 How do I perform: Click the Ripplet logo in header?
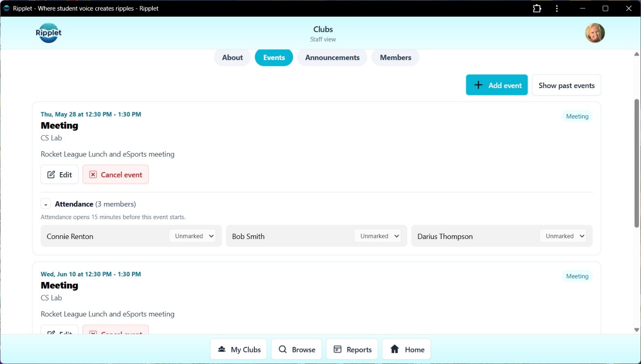pos(48,33)
